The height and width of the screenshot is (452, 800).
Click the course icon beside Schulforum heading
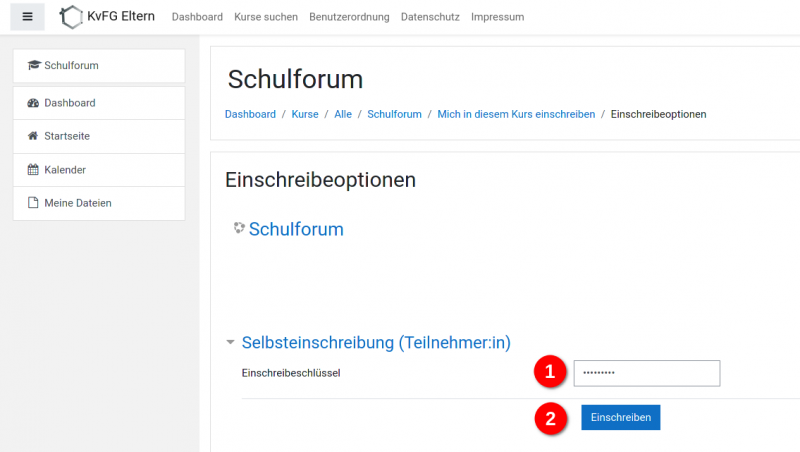[x=238, y=229]
